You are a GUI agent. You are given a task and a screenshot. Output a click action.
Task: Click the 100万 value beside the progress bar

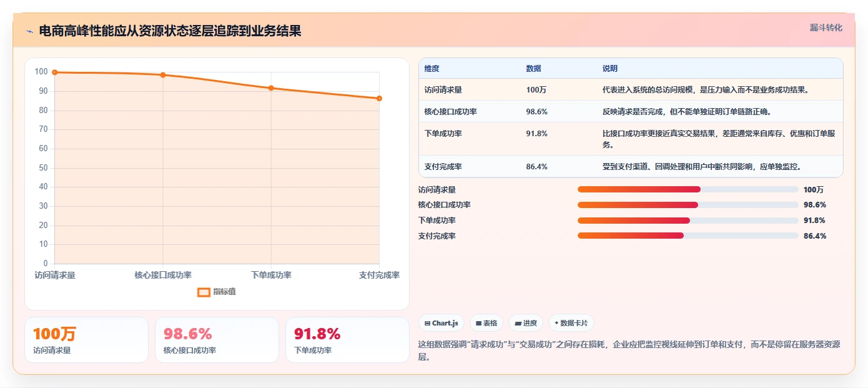[x=814, y=190]
